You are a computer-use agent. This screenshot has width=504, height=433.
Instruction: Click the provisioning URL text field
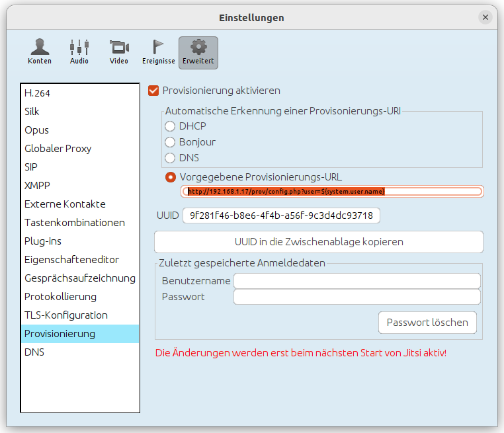(333, 191)
